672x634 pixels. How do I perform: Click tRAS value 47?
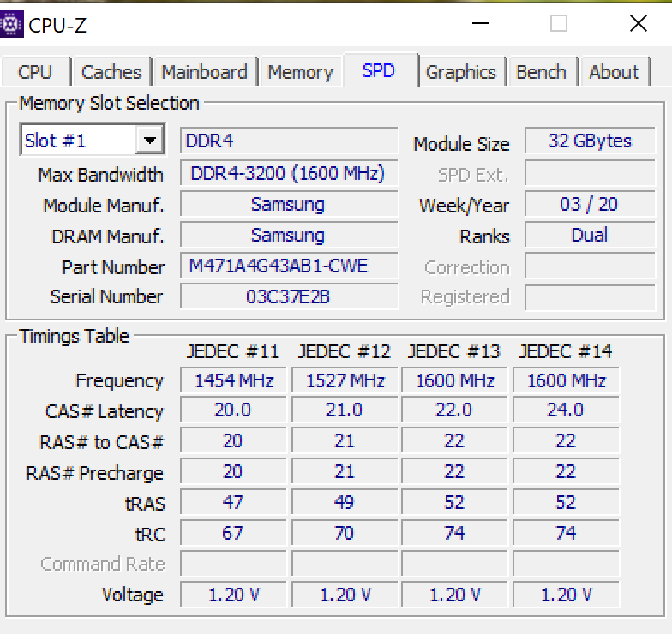point(233,502)
